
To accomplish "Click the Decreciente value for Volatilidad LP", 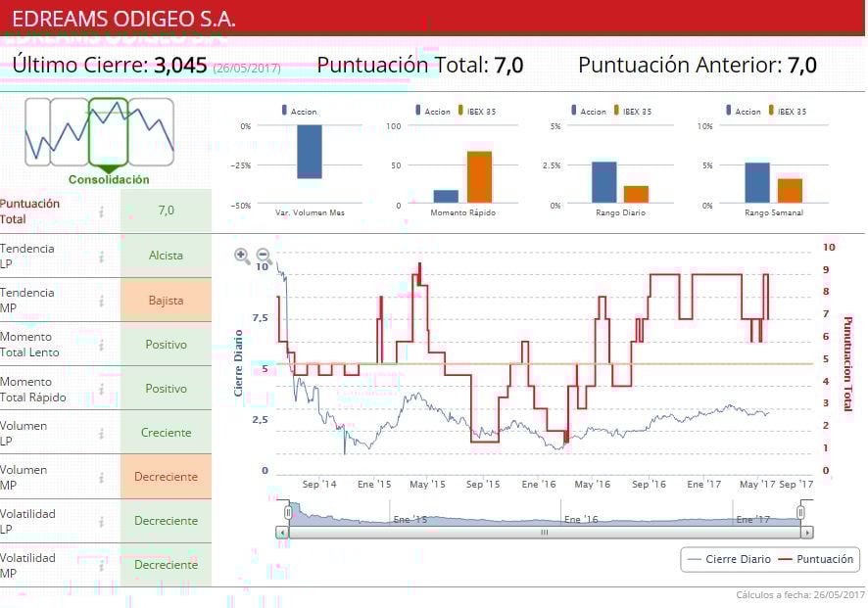I will (x=167, y=521).
